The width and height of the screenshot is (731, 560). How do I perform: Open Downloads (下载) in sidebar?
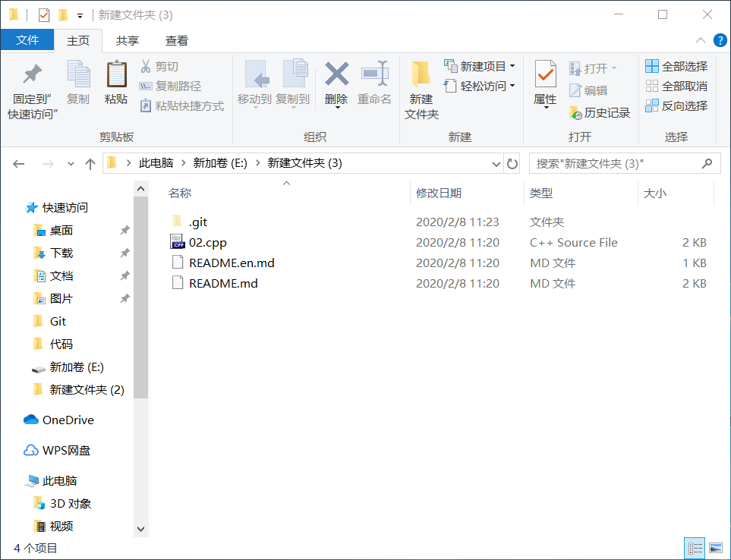pos(54,253)
